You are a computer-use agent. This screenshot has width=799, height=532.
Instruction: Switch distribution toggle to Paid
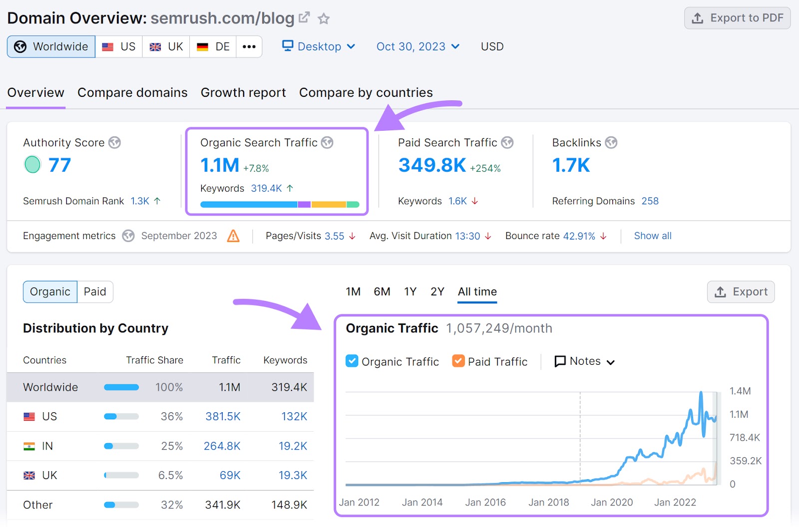click(95, 292)
